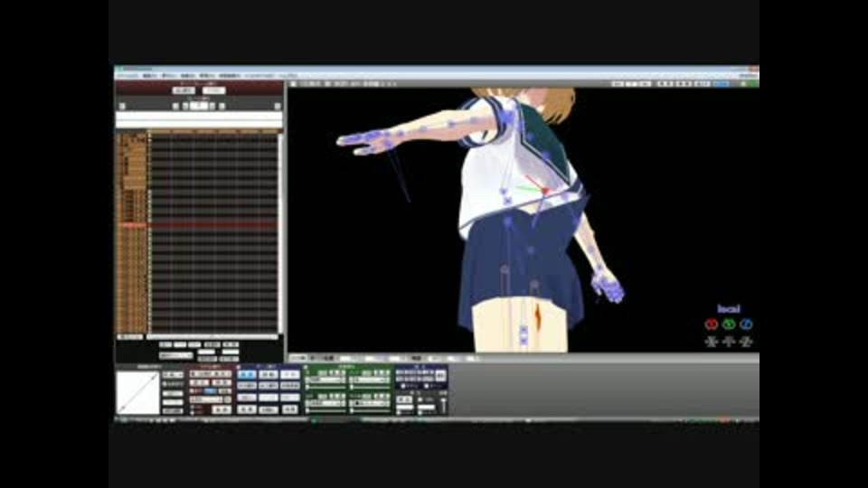Toggle the model display checkbox in the red panel

pos(192,390)
